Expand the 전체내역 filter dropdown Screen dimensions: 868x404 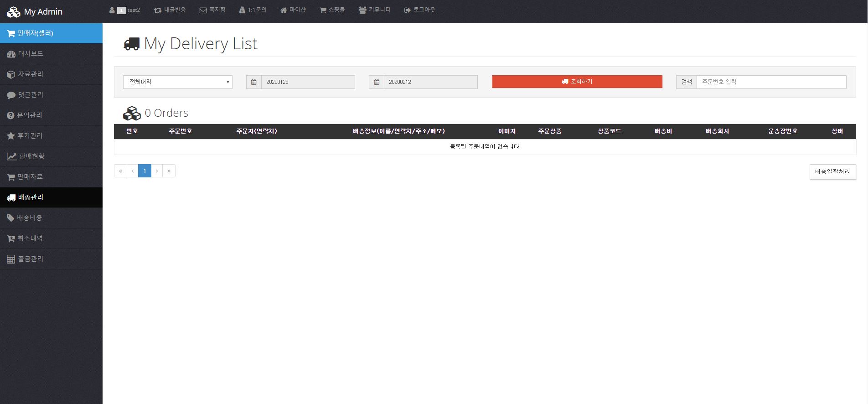177,82
